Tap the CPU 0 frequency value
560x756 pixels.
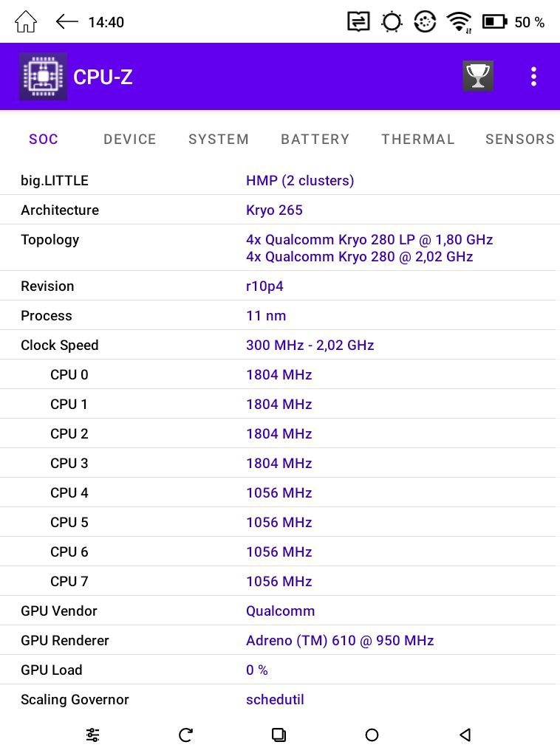[x=279, y=374]
